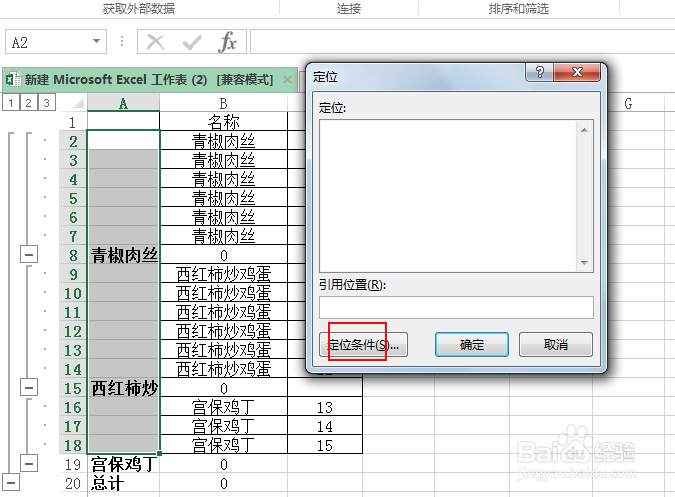
Task: Click the Excel file icon on workbook tab
Action: 13,79
